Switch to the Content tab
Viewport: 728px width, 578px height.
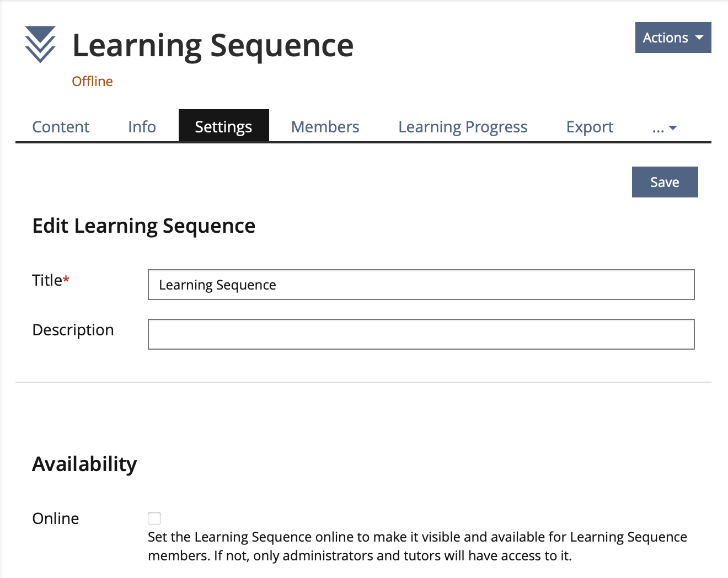click(61, 127)
